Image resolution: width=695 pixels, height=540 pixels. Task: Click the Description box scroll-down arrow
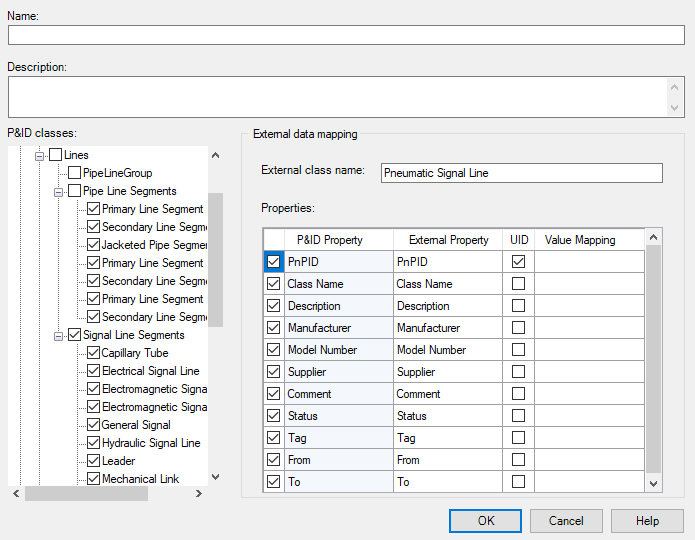tap(677, 109)
